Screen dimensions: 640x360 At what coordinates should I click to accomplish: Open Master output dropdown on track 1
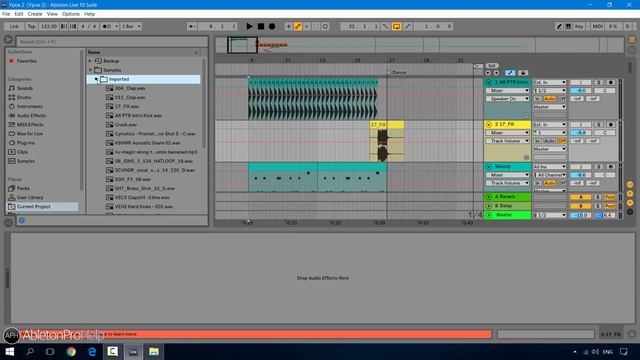pos(549,107)
